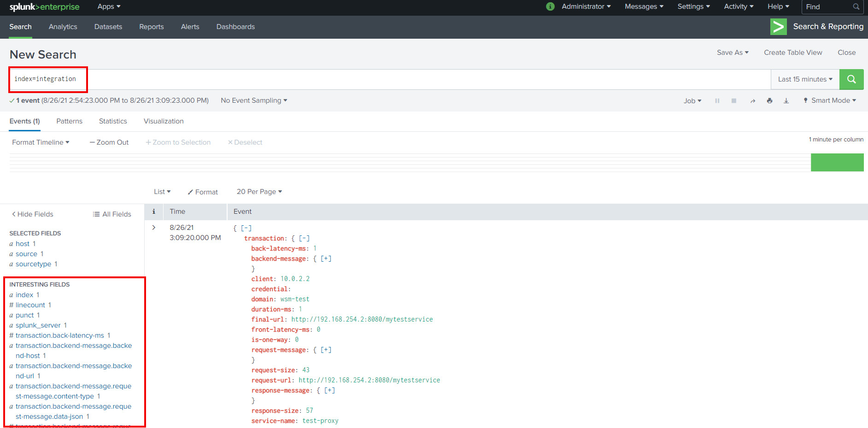
Task: Select the Events (1) tab
Action: (24, 121)
